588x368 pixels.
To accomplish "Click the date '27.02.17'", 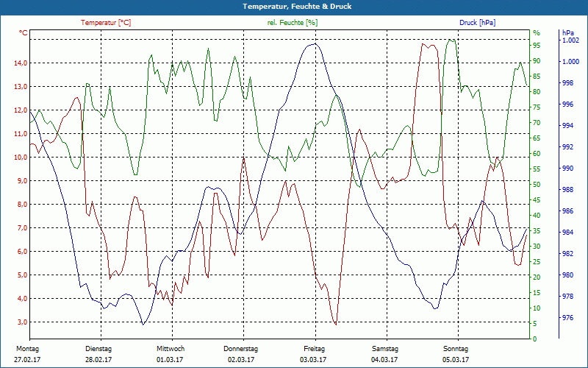I will pyautogui.click(x=27, y=360).
